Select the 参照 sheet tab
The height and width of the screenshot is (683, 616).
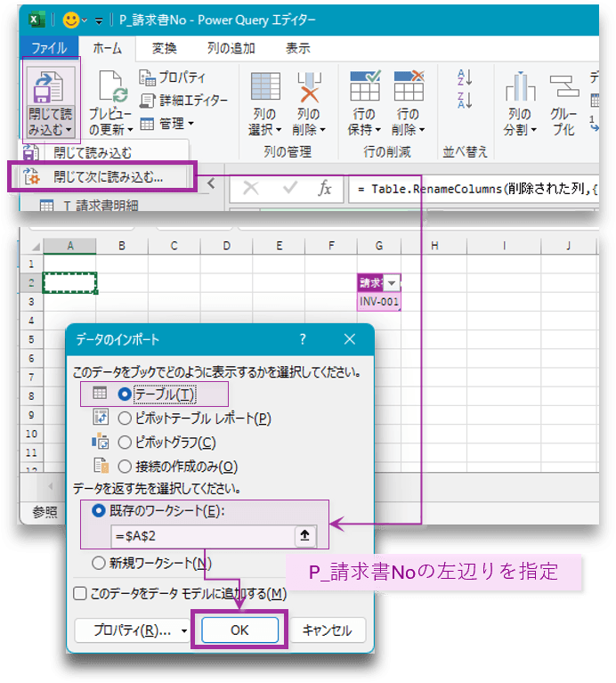pos(44,512)
